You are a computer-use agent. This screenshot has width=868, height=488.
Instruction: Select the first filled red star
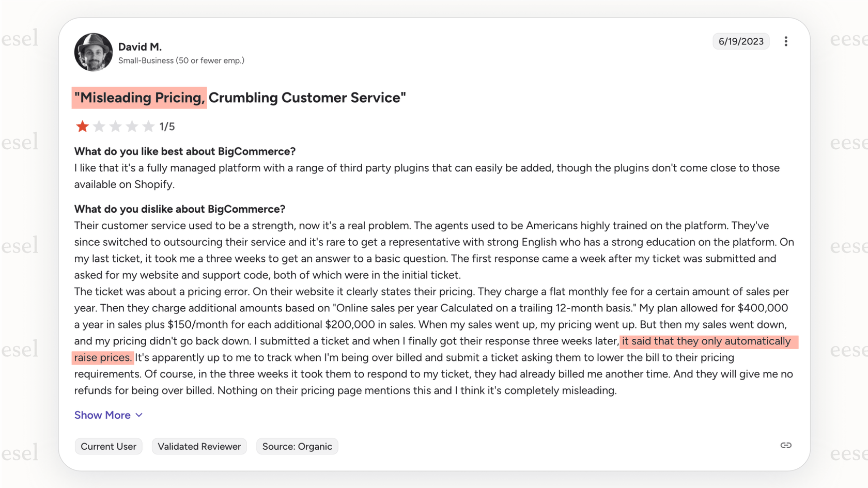coord(82,126)
